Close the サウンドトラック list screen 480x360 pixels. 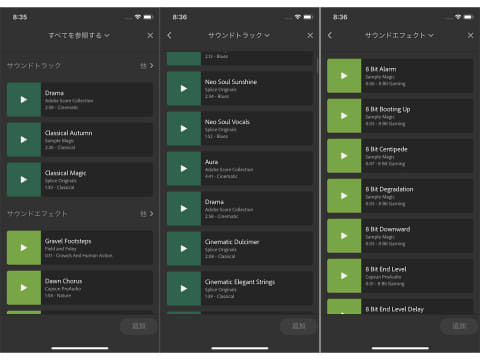(310, 35)
